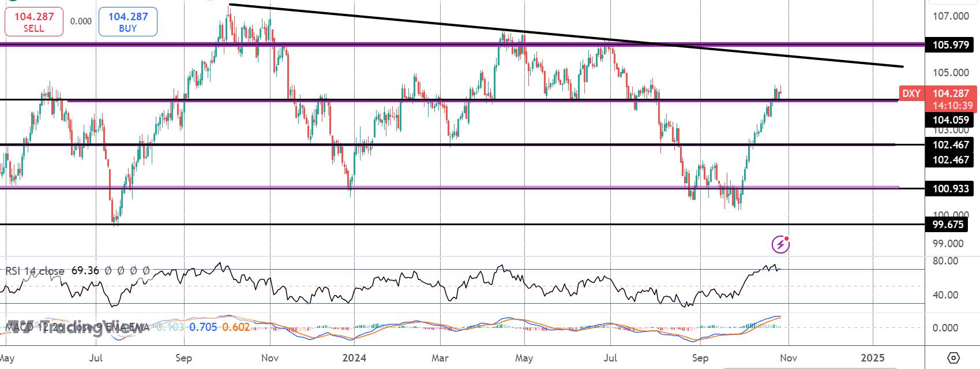Click the 107.000 price scale label
The width and height of the screenshot is (980, 369).
coord(951,16)
